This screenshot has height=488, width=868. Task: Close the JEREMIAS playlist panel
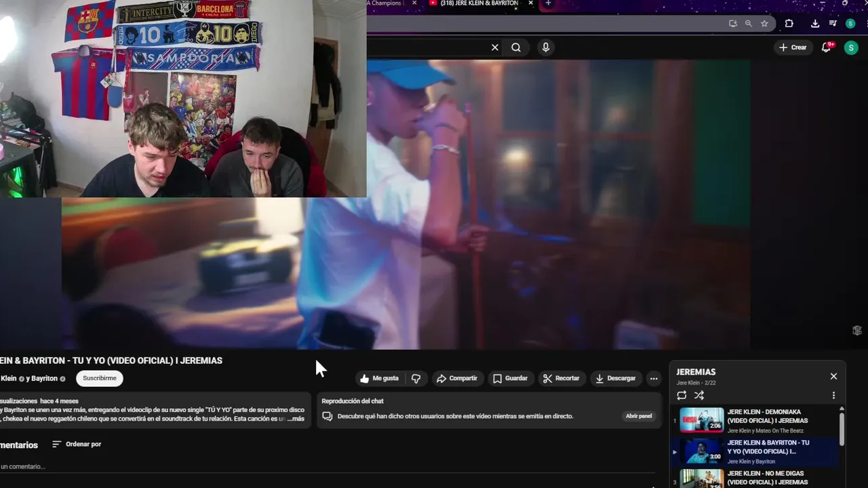[x=833, y=376]
